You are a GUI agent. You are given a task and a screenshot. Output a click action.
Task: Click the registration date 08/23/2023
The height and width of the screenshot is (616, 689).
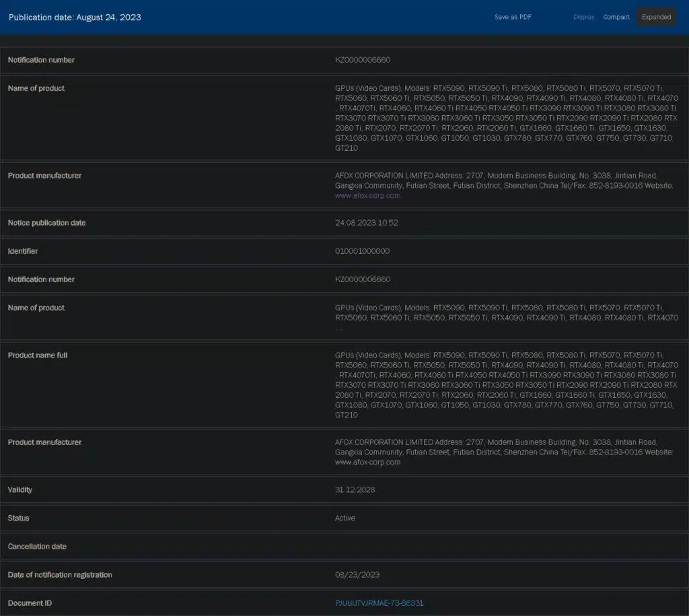click(357, 575)
